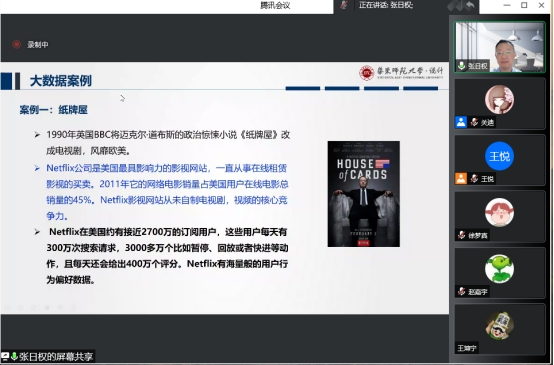Select the red pigtail cartoon avatar
This screenshot has width=554, height=365.
click(x=499, y=212)
